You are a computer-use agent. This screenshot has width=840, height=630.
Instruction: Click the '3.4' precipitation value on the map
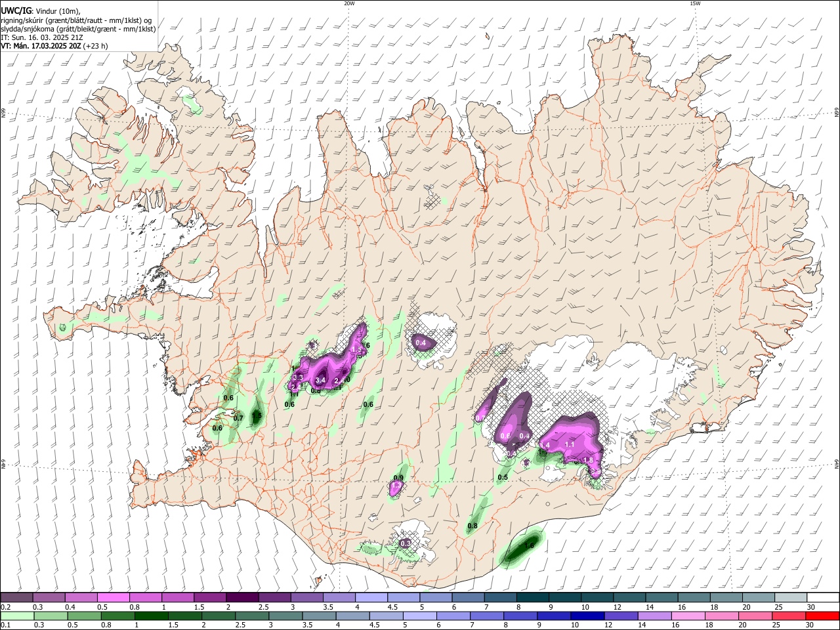(321, 381)
